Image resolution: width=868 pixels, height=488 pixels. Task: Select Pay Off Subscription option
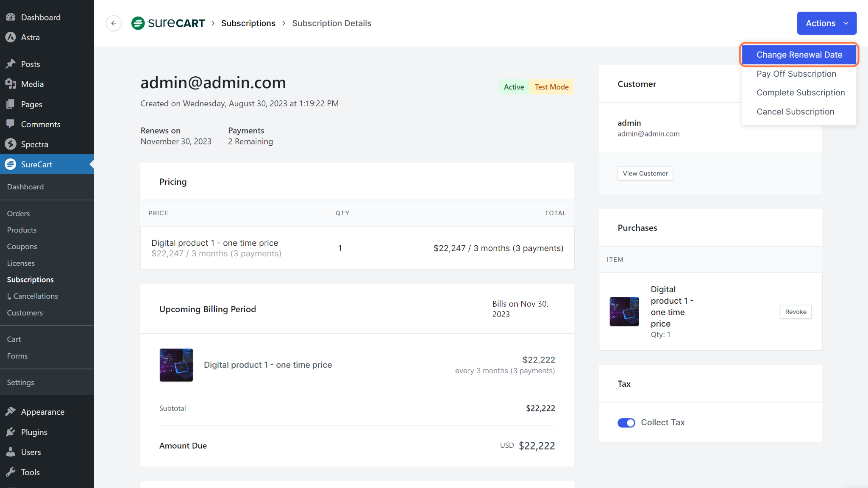(x=796, y=73)
